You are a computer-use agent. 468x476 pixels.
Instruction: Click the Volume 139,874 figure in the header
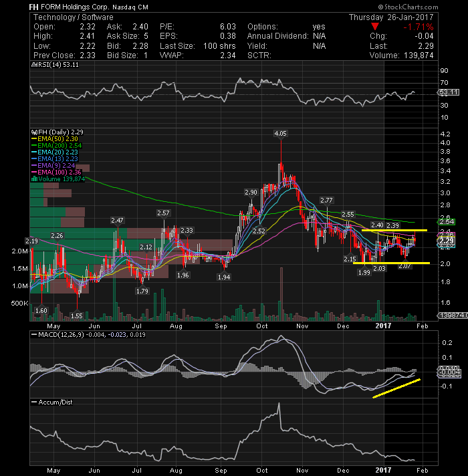(419, 55)
